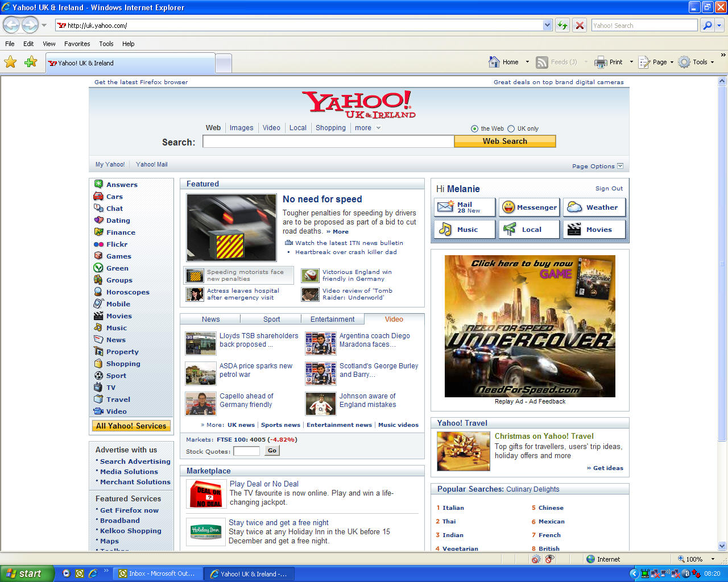Expand the address bar history dropdown

tap(547, 25)
